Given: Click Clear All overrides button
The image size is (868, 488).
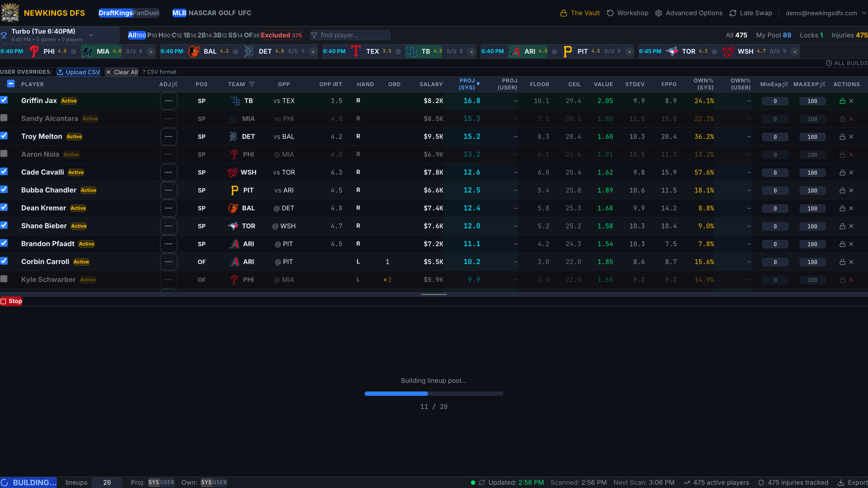Looking at the screenshot, I should coord(122,72).
